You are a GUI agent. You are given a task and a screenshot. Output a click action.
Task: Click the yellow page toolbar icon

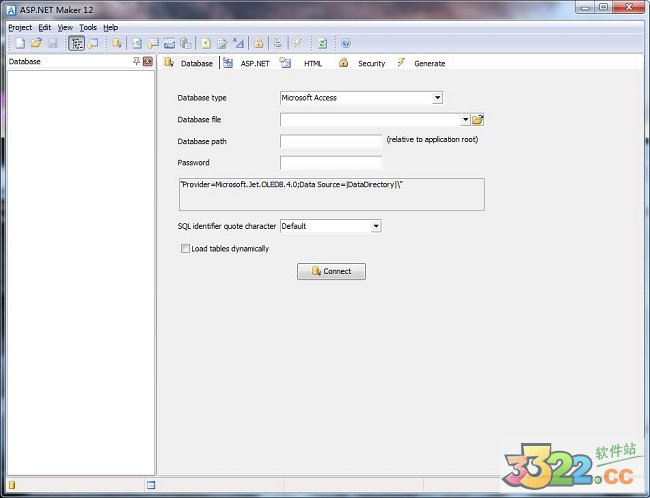click(x=206, y=43)
